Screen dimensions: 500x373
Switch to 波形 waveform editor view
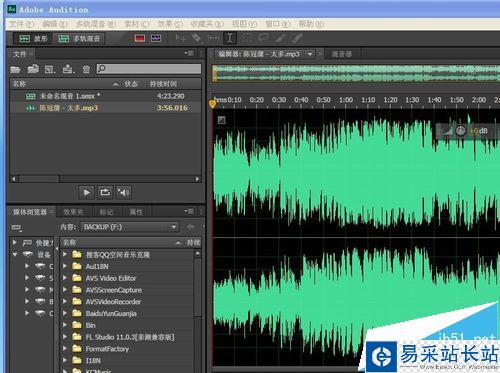tap(33, 39)
